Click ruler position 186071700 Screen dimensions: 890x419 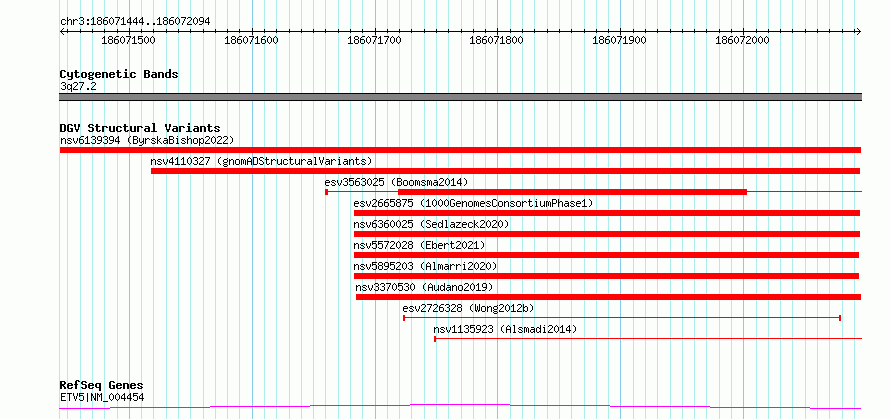pyautogui.click(x=374, y=40)
